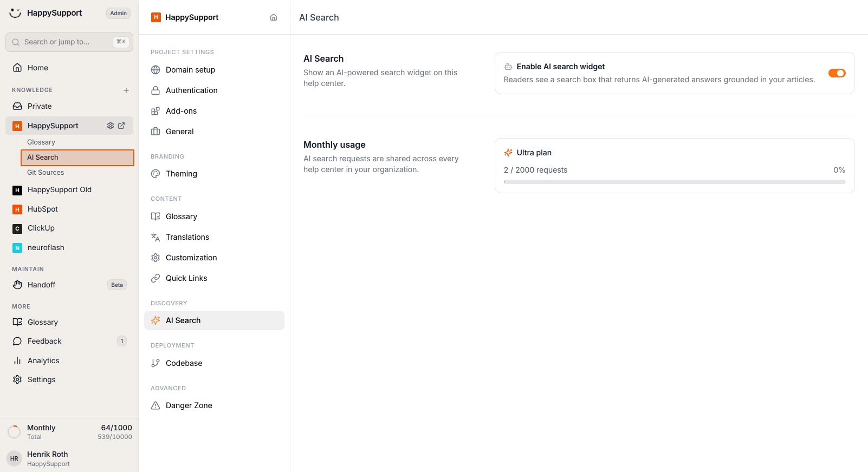
Task: Add new knowledge base with plus icon
Action: [126, 90]
